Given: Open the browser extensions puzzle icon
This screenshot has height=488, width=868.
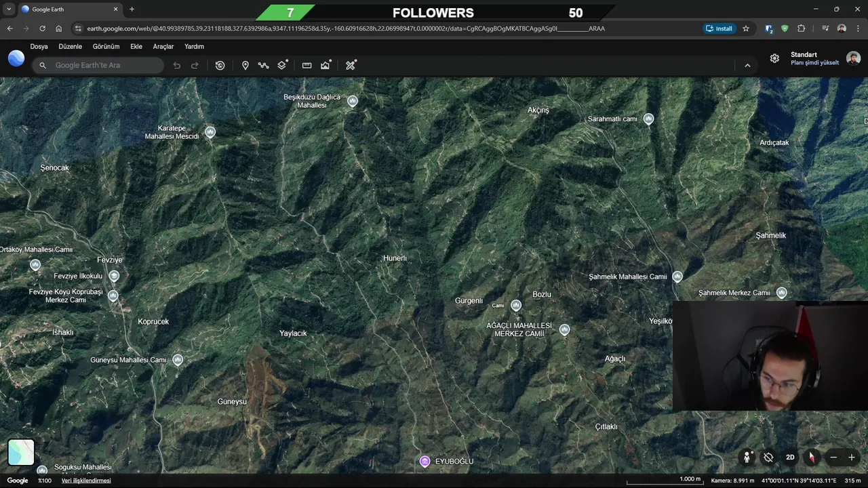Looking at the screenshot, I should [802, 28].
